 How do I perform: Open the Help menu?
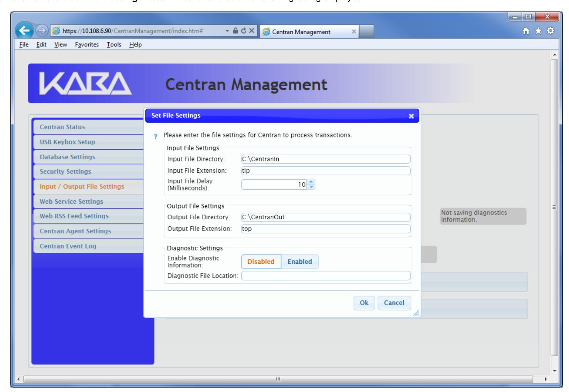tap(135, 44)
